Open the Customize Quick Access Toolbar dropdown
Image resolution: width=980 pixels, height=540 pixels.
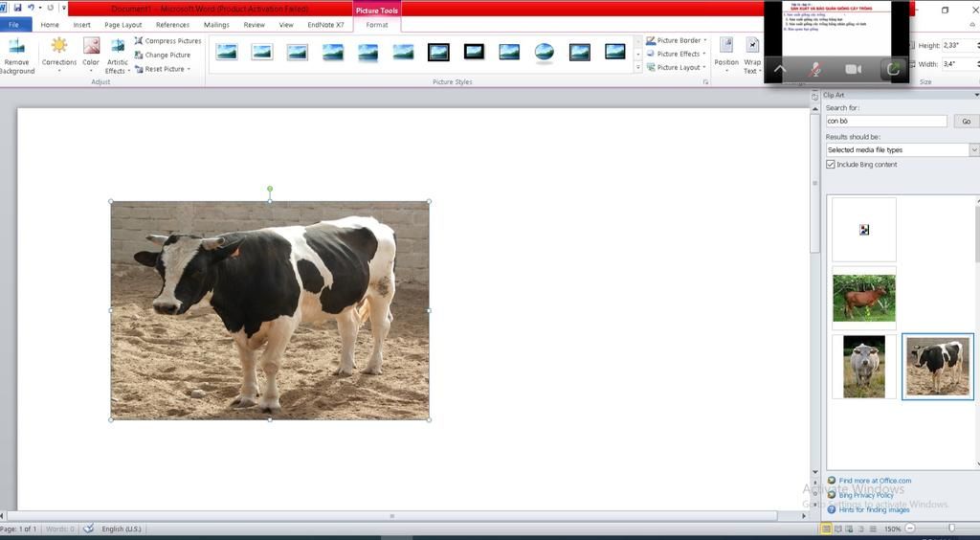64,8
